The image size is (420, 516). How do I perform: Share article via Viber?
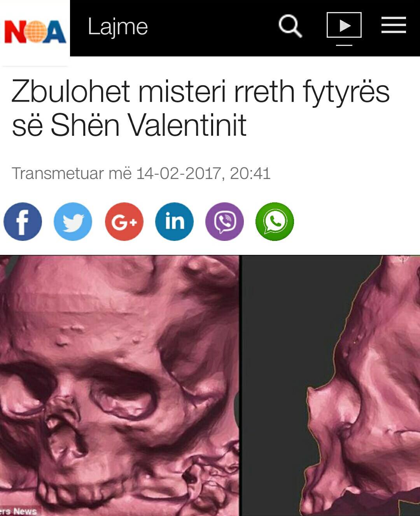pos(224,221)
